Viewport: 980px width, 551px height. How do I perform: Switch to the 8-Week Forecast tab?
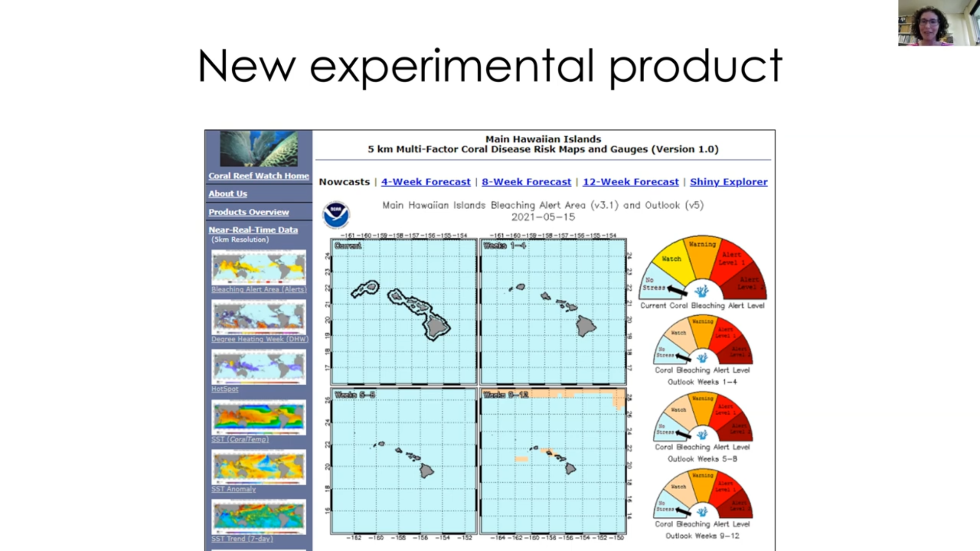pos(526,182)
